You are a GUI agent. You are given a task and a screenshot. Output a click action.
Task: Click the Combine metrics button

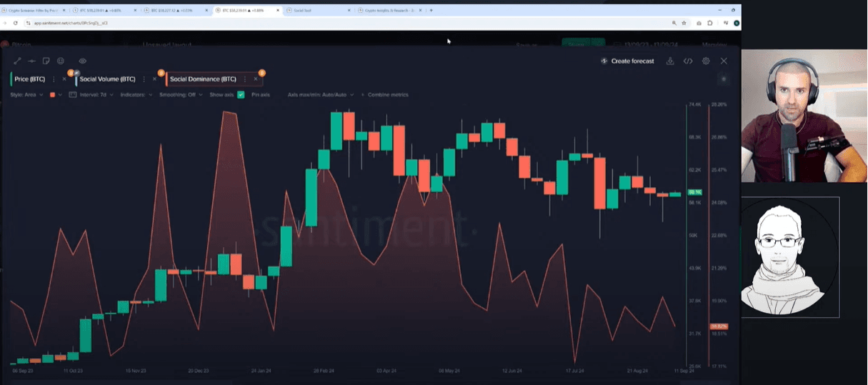click(x=384, y=94)
